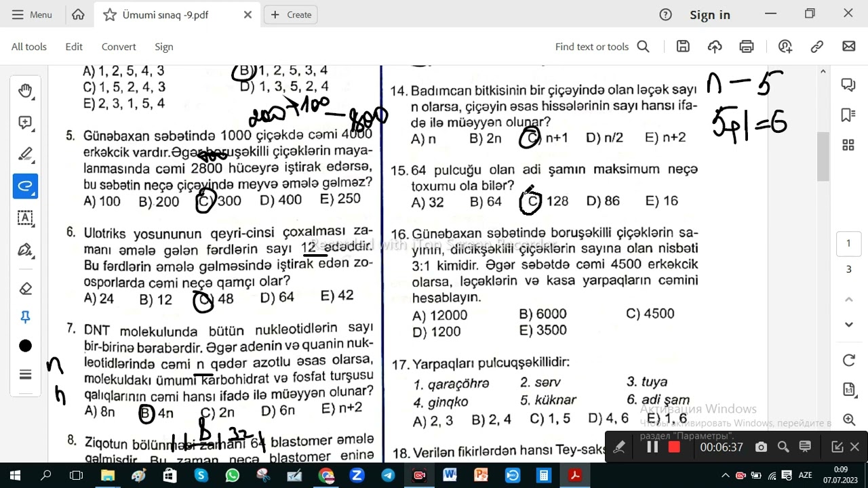
Task: Print the document
Action: pyautogui.click(x=747, y=46)
